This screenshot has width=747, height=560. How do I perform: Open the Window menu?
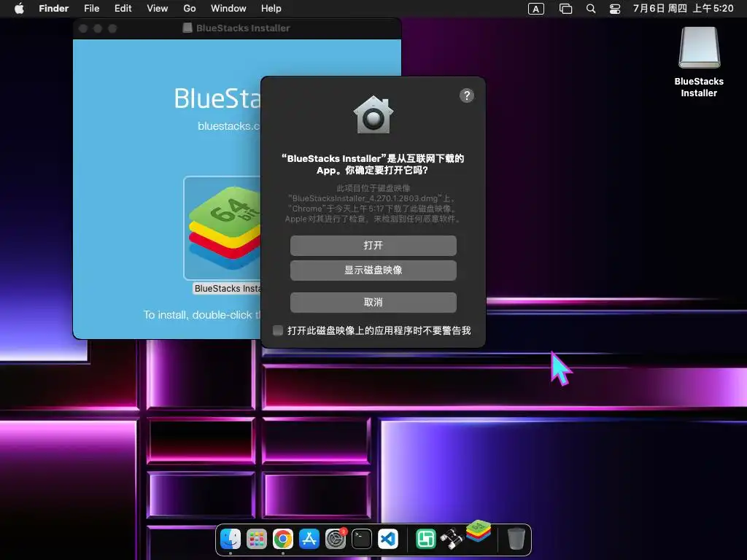pyautogui.click(x=228, y=9)
